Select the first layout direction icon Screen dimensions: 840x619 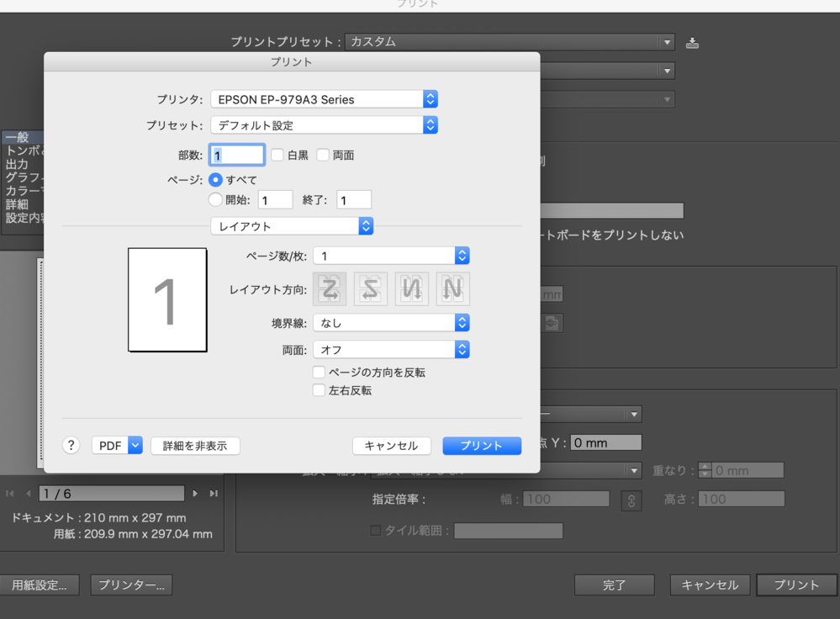coord(330,288)
